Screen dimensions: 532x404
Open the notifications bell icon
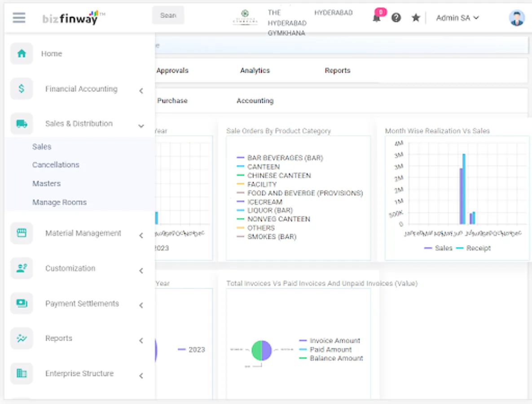(377, 18)
